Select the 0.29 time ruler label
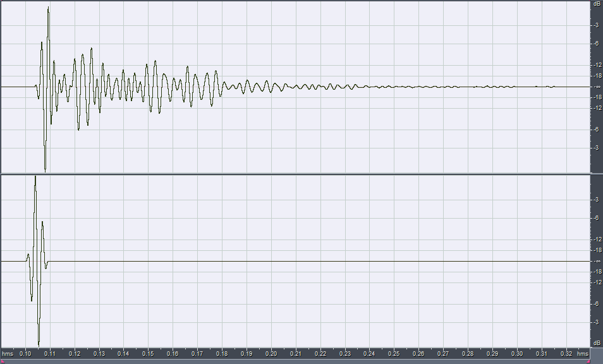603x364 pixels. 492,354
